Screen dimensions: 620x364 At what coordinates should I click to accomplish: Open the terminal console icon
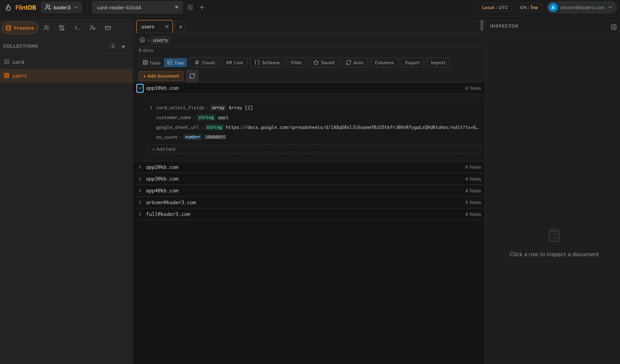[77, 28]
